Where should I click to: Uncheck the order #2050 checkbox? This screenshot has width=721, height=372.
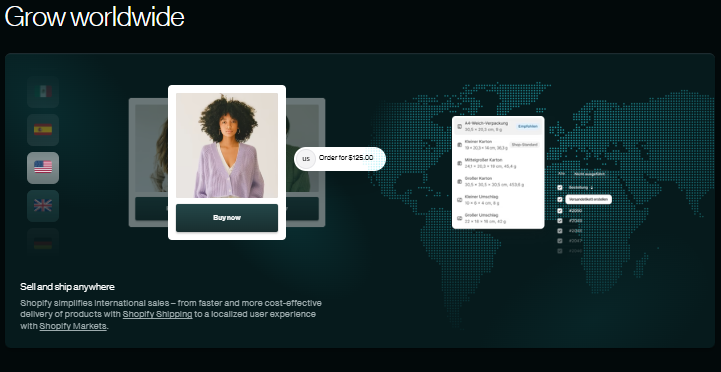click(560, 211)
